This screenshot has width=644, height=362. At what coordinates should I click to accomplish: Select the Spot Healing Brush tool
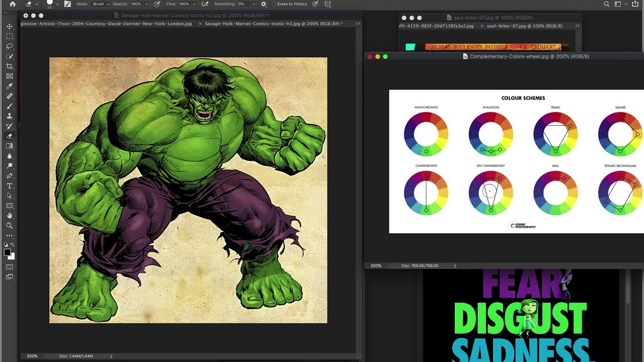(10, 96)
